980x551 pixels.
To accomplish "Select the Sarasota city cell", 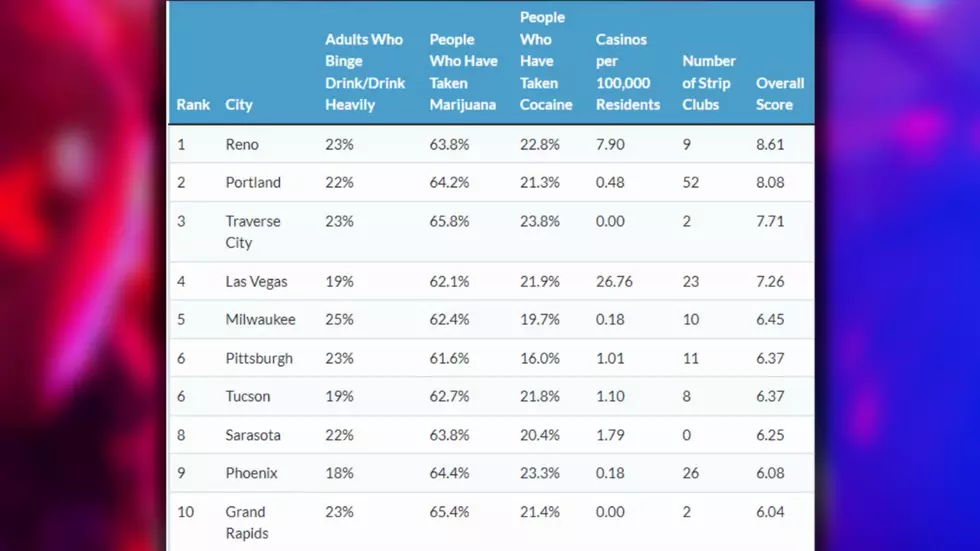I will pos(252,435).
